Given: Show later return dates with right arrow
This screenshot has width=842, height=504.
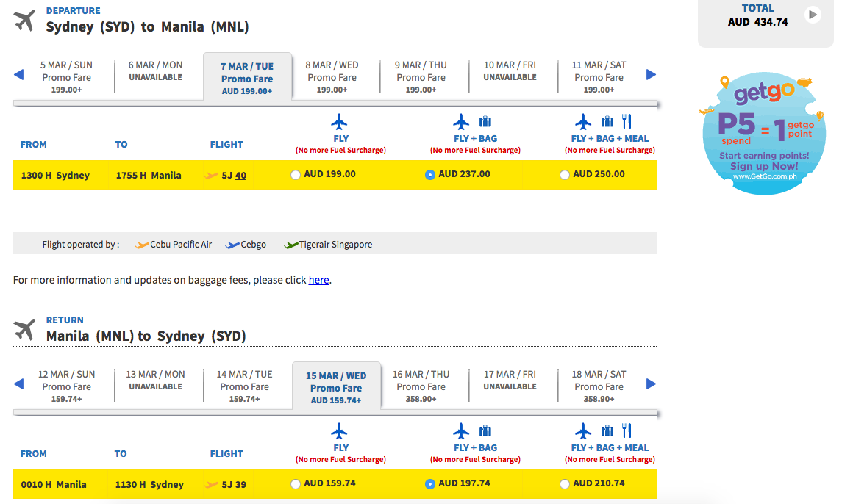Looking at the screenshot, I should coord(651,384).
